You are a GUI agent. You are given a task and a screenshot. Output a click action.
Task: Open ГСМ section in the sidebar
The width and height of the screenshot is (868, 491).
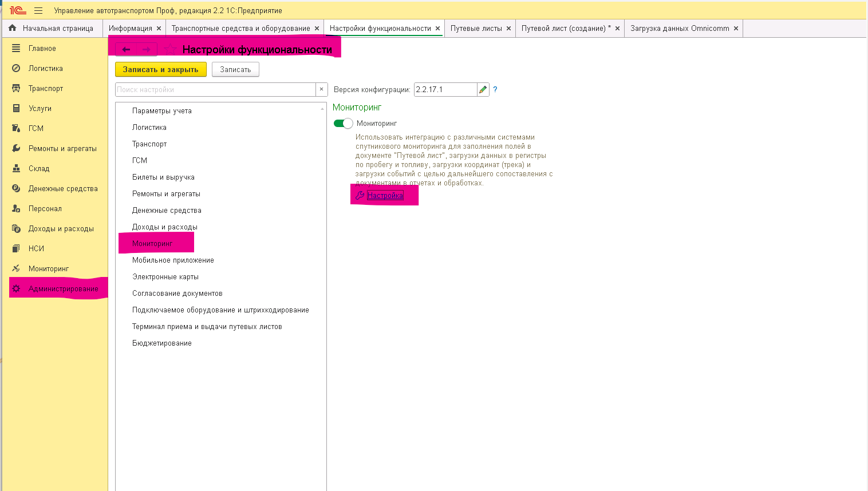pos(36,128)
